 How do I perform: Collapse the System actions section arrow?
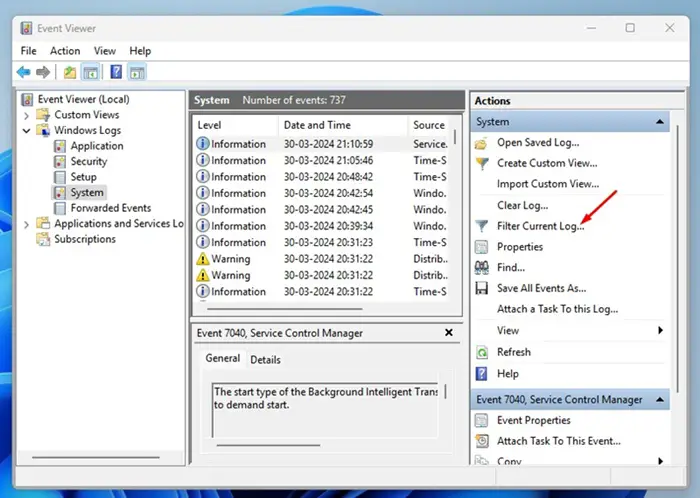click(x=660, y=122)
